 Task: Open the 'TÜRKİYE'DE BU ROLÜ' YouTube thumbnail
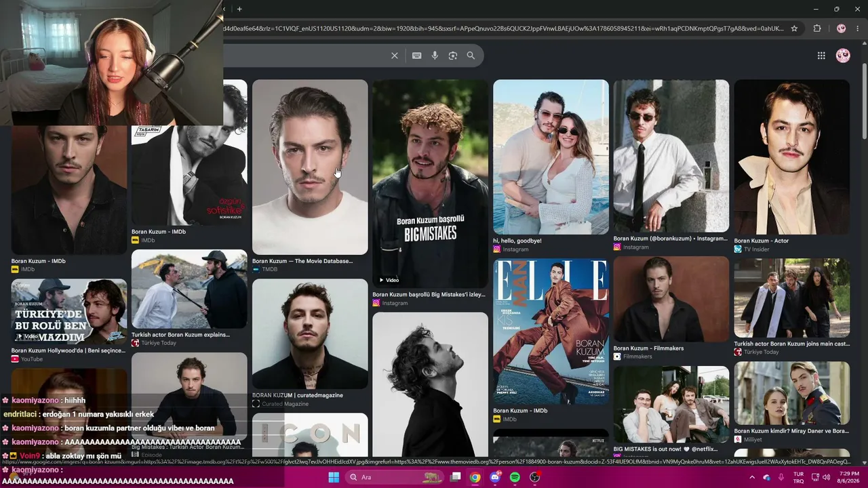coord(68,312)
